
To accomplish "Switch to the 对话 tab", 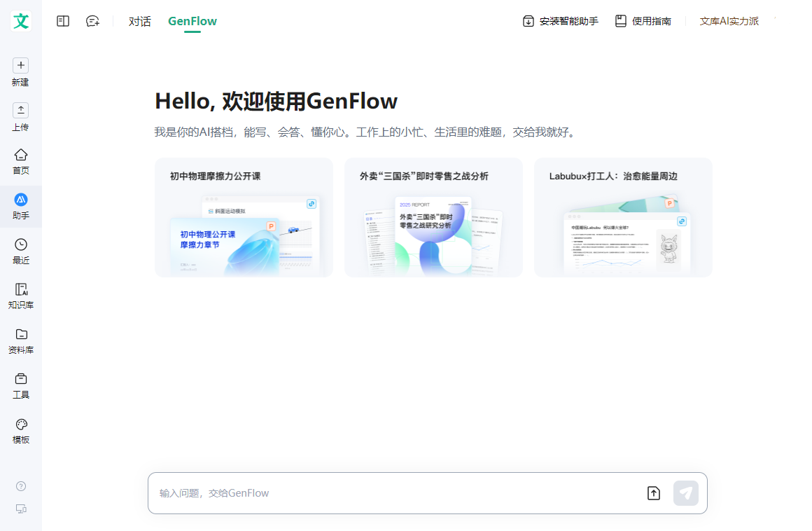I will pos(139,21).
